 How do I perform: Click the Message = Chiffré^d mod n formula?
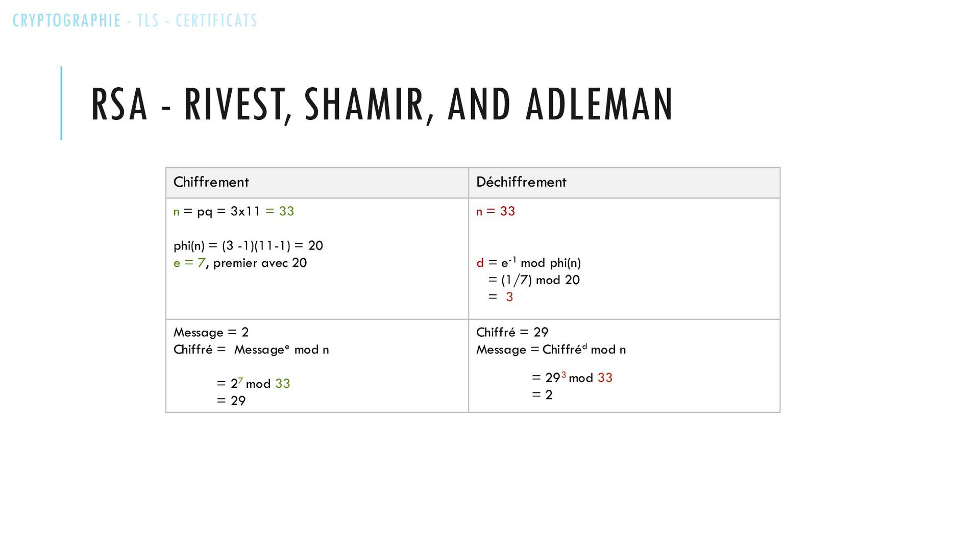(x=551, y=349)
